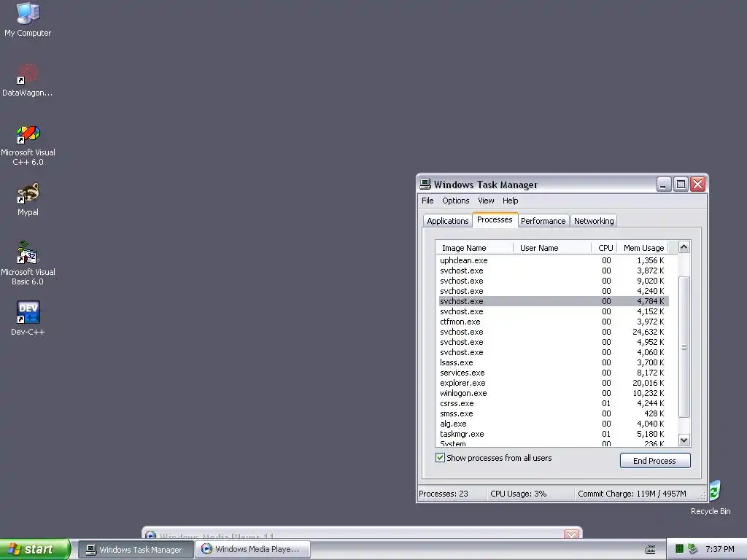Minimize the Task Manager window
Image resolution: width=747 pixels, height=560 pixels.
[664, 184]
